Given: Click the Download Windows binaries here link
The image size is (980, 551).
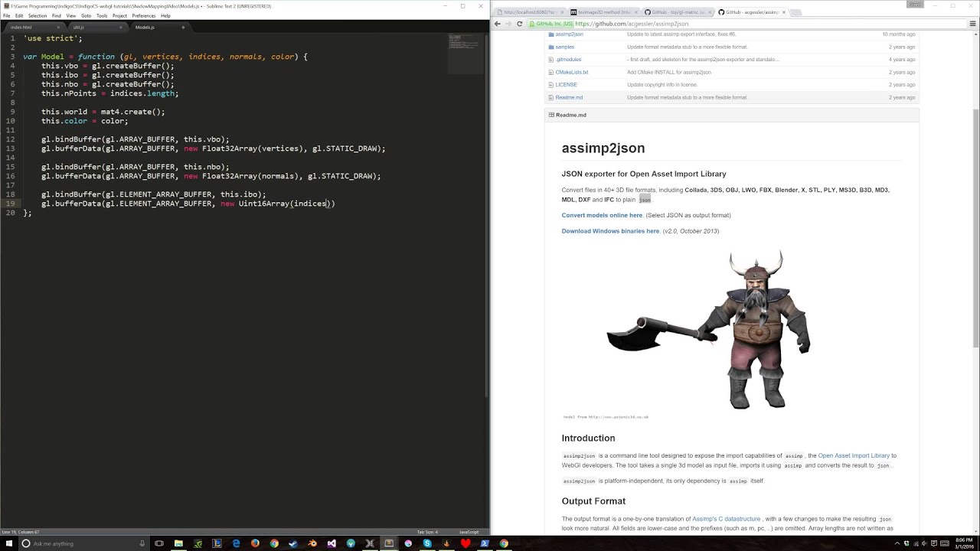Looking at the screenshot, I should [x=610, y=231].
